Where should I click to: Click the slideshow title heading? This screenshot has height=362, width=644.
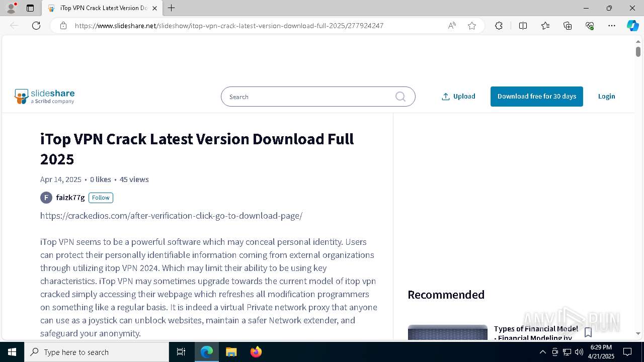pyautogui.click(x=197, y=149)
